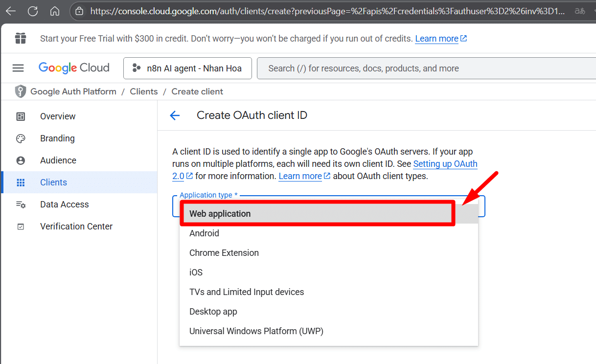View site information lock icon in address bar
Screen dimensions: 596x364
(x=79, y=11)
